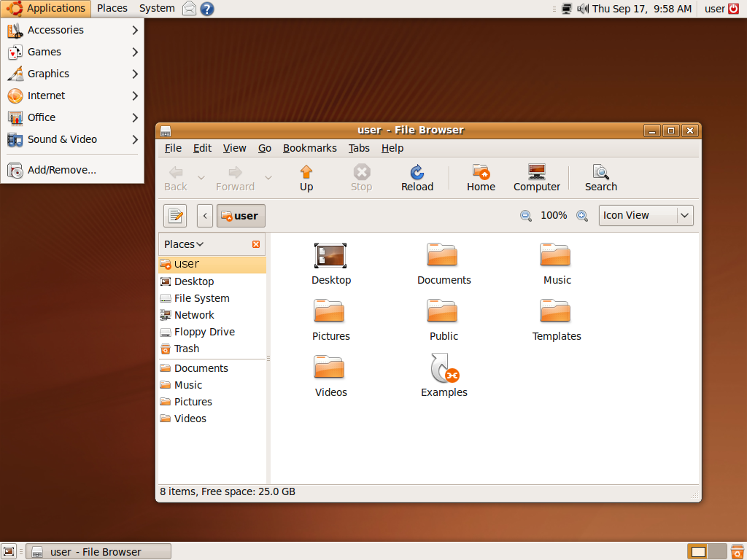
Task: Click user - File Browser taskbar button
Action: pyautogui.click(x=98, y=551)
